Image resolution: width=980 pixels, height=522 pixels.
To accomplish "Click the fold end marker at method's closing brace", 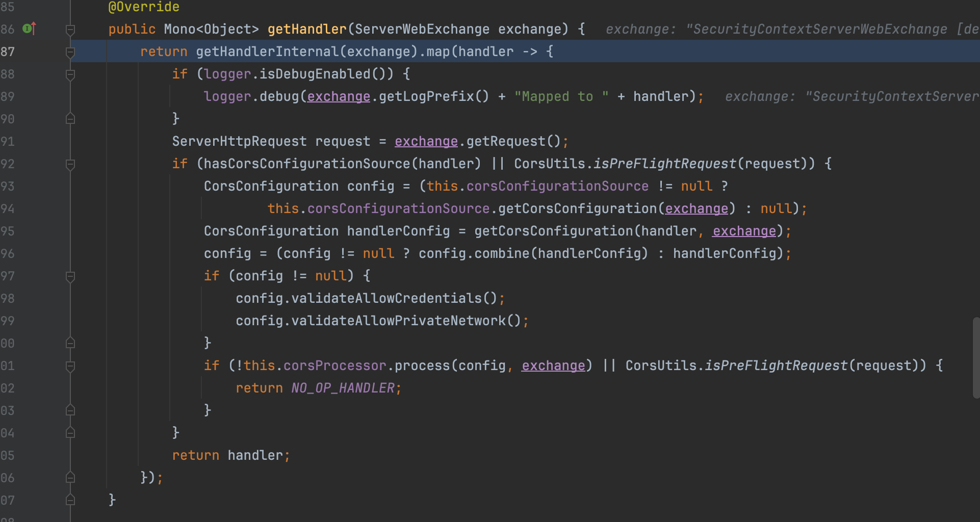I will tap(70, 500).
